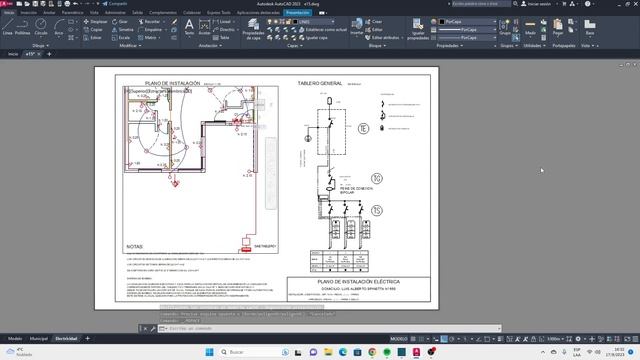
Task: Expand the Dibujo panel dropdown
Action: click(41, 46)
